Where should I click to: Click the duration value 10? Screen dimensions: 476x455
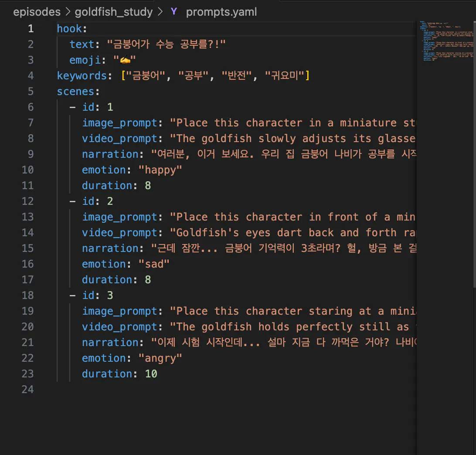(151, 374)
